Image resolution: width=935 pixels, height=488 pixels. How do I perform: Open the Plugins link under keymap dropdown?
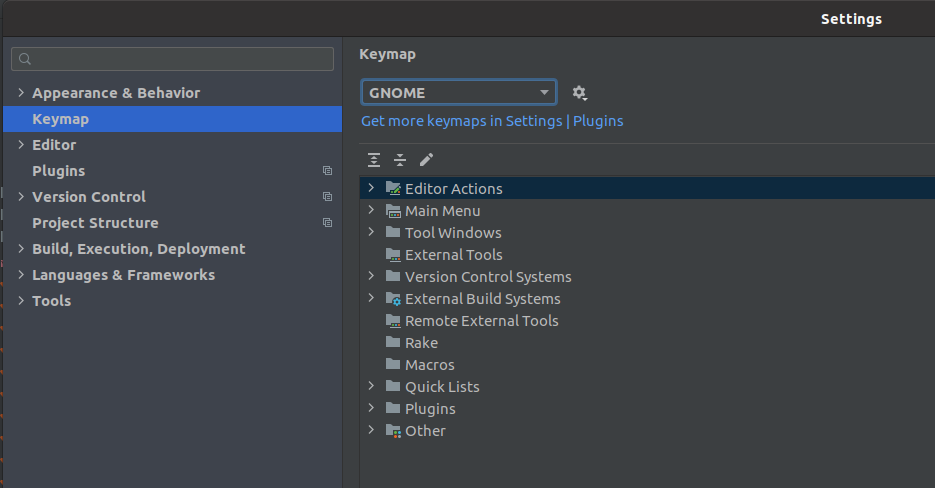coord(598,121)
